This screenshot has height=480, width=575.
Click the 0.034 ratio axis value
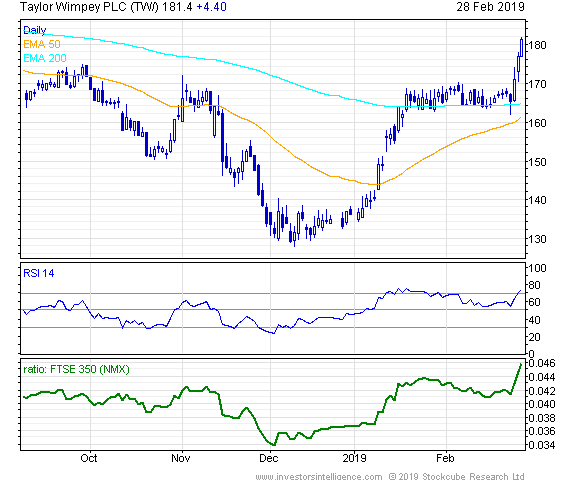click(542, 445)
